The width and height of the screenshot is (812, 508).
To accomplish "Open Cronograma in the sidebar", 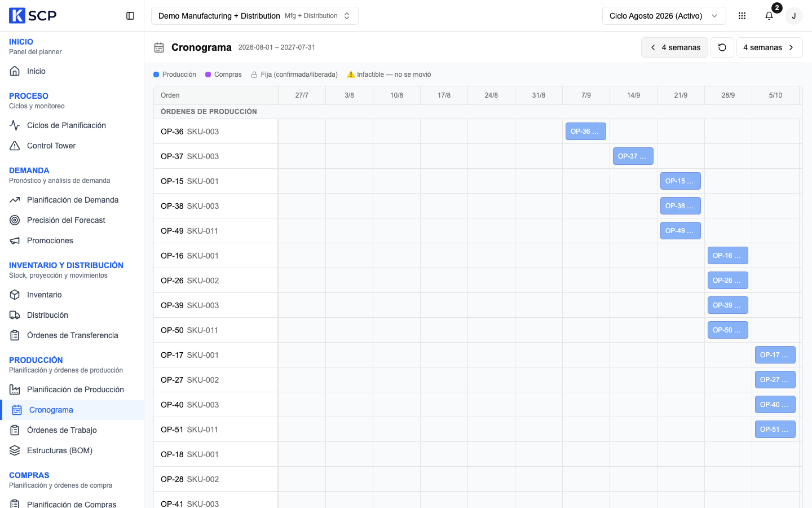I will click(72, 410).
